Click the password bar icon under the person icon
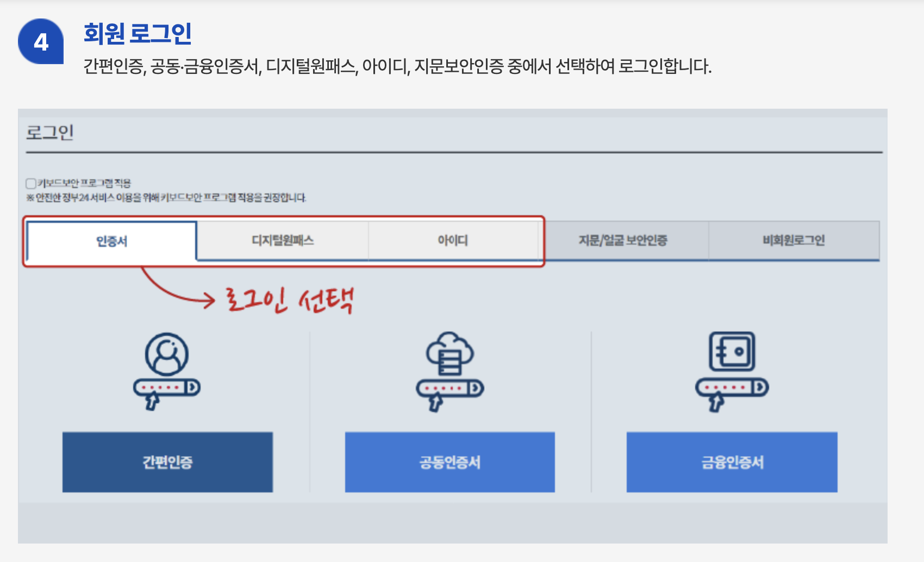Image resolution: width=924 pixels, height=562 pixels. coord(166,387)
